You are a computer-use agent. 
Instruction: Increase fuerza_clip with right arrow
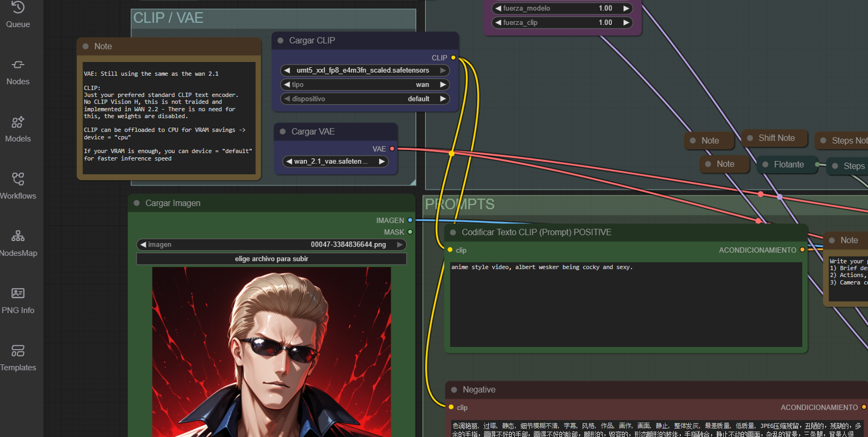coord(626,22)
